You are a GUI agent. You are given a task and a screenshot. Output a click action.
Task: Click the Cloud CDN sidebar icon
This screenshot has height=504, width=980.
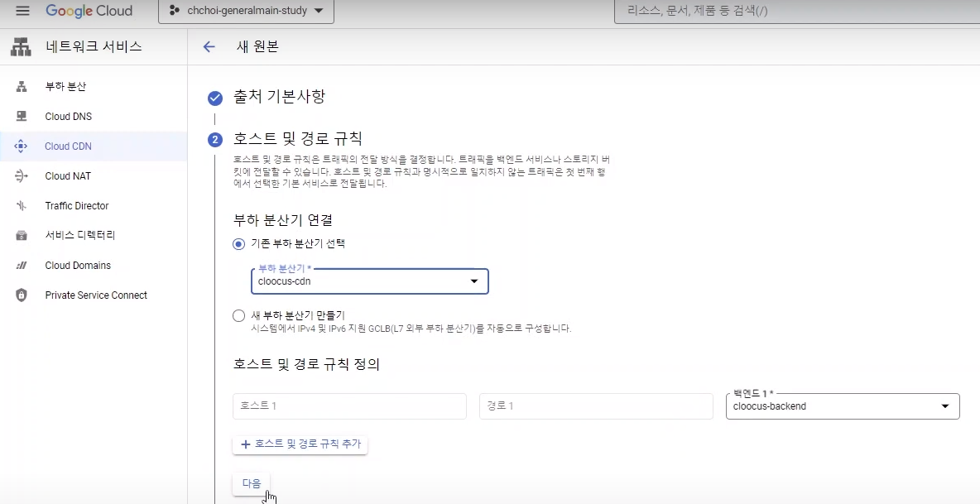click(x=22, y=146)
